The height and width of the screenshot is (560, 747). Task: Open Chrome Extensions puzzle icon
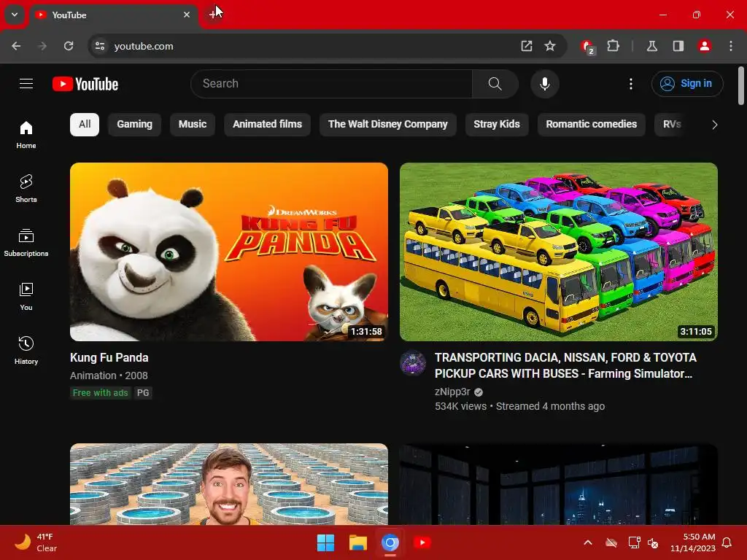[x=613, y=46]
